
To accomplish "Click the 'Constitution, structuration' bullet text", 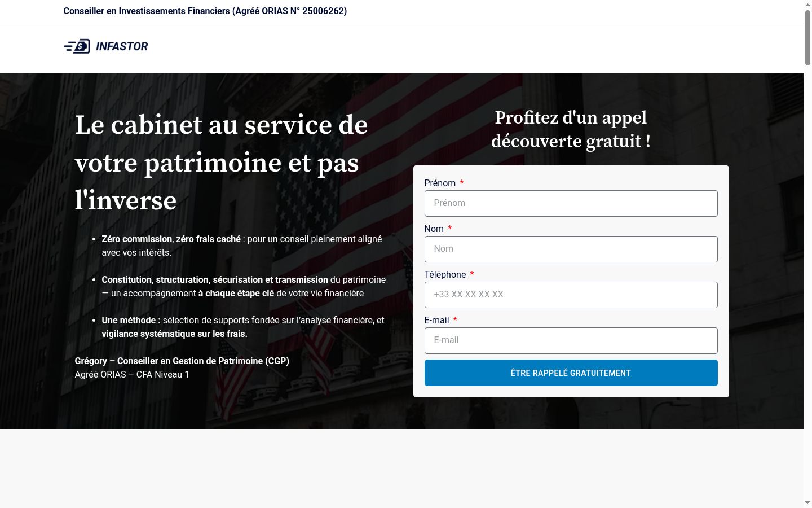I will pos(244,286).
